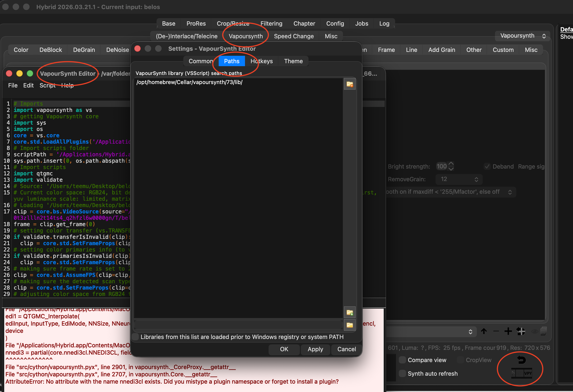Image resolution: width=573 pixels, height=392 pixels.
Task: Toggle the Deband checkbox
Action: pyautogui.click(x=487, y=167)
